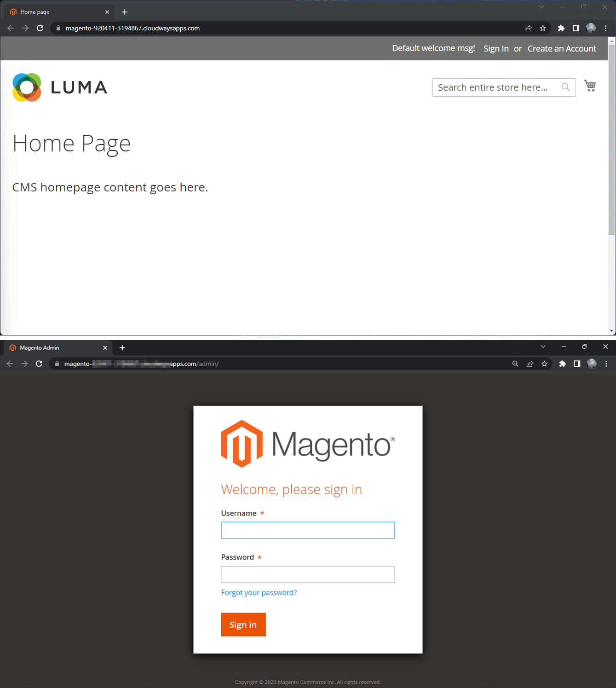Click the address bar URL in Magento Admin browser
This screenshot has height=688, width=616.
point(141,364)
